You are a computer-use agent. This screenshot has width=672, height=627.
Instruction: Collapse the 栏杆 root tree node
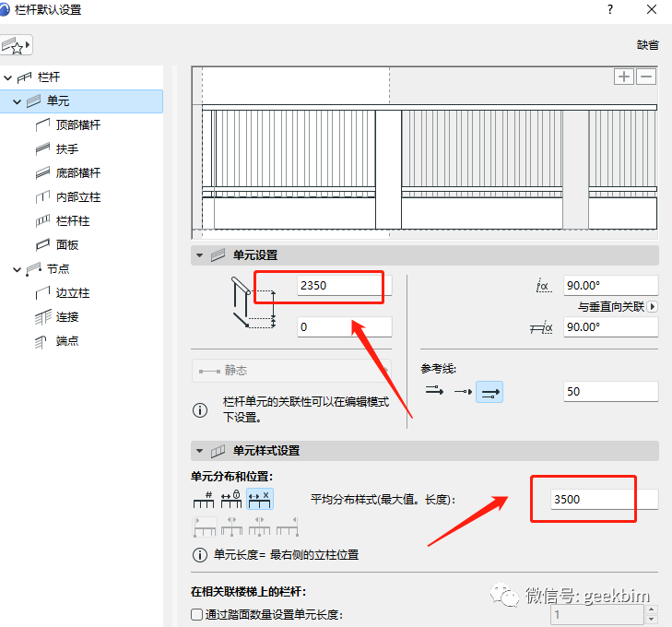[8, 77]
